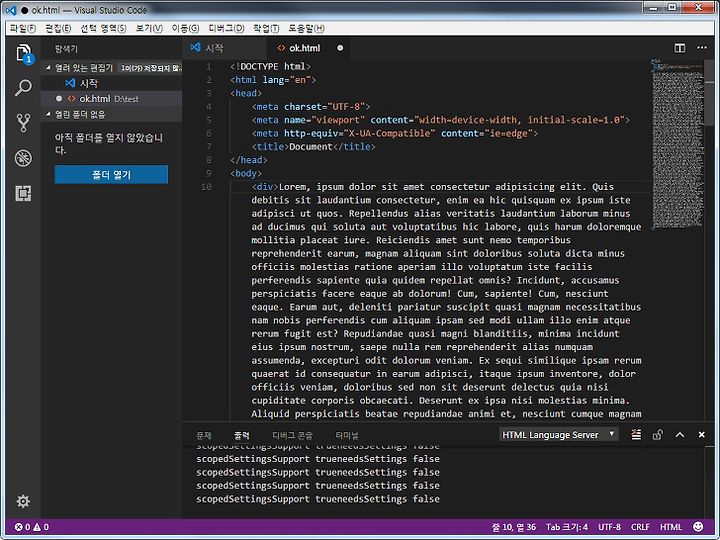The width and height of the screenshot is (720, 540).
Task: Click line number 10 in gutter
Action: coord(206,187)
